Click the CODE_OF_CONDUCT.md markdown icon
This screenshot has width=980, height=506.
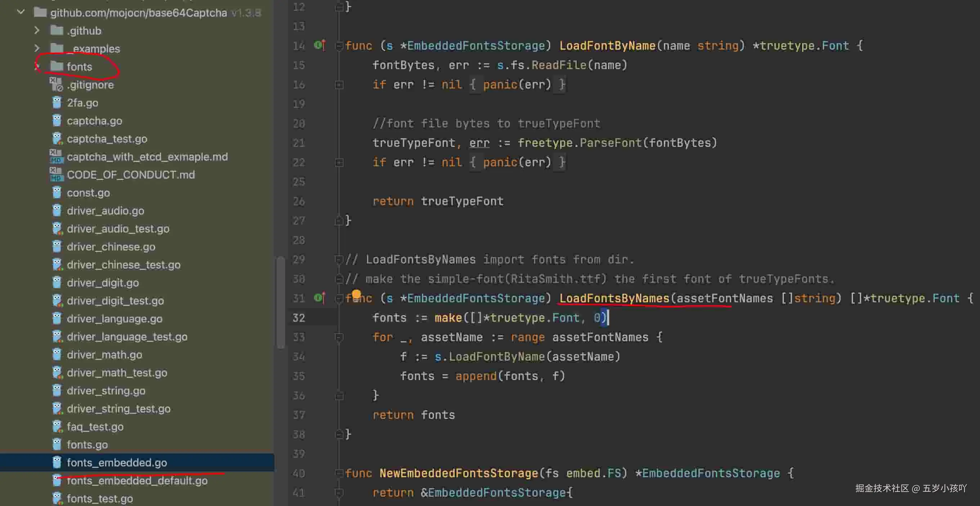click(56, 175)
